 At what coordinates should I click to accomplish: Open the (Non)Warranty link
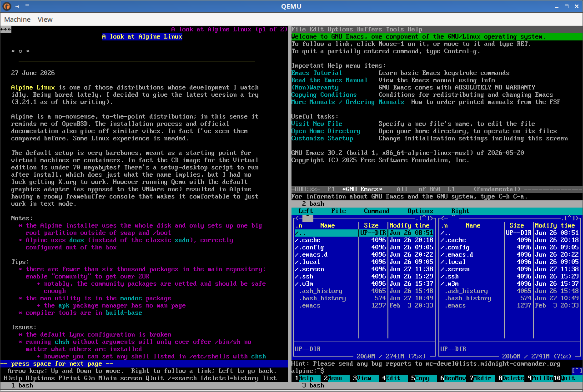click(315, 88)
